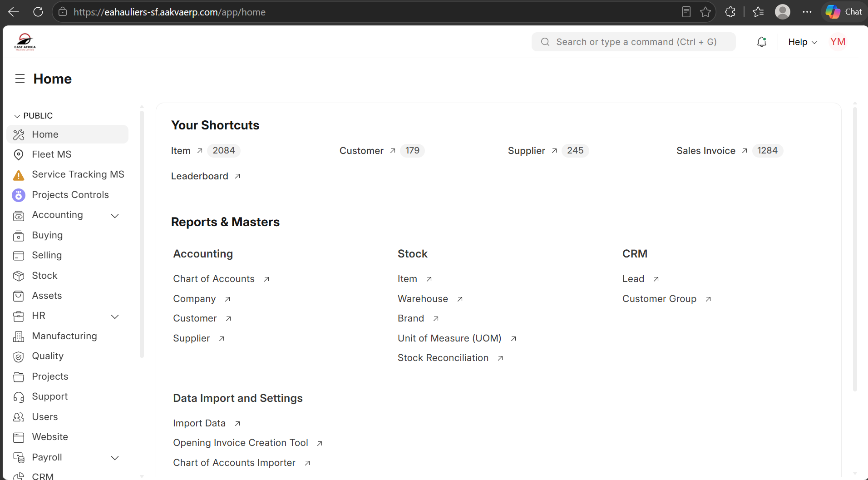Image resolution: width=868 pixels, height=480 pixels.
Task: Click the Users people icon
Action: pos(19,417)
